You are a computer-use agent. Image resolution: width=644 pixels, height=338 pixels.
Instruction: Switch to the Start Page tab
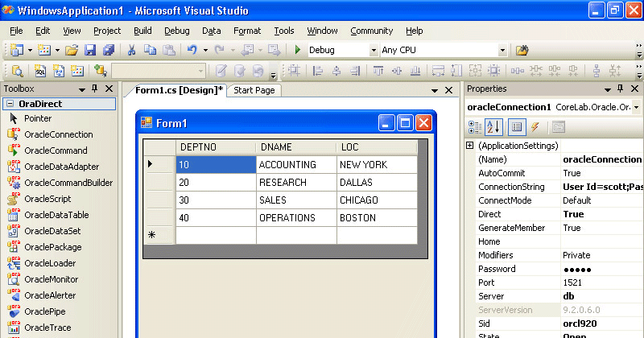tap(254, 90)
